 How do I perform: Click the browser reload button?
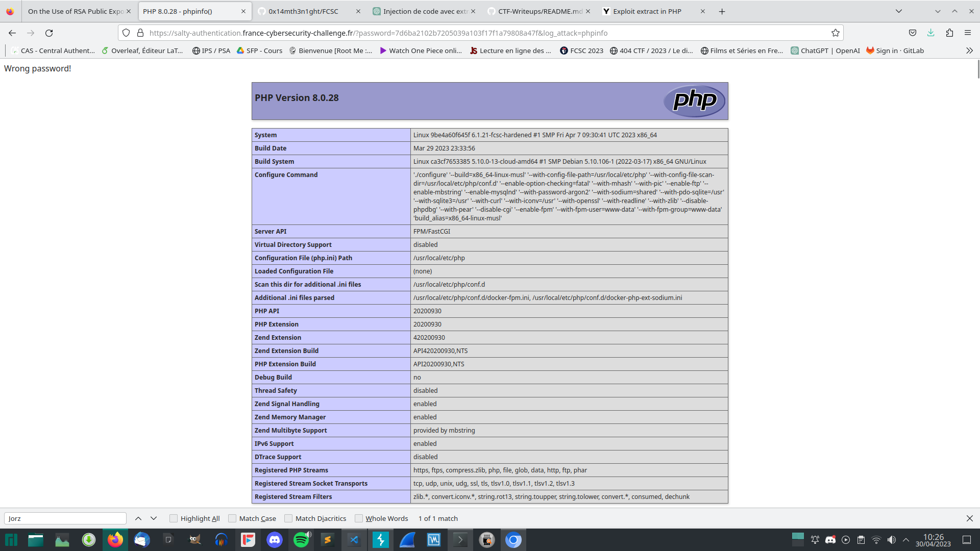(49, 33)
